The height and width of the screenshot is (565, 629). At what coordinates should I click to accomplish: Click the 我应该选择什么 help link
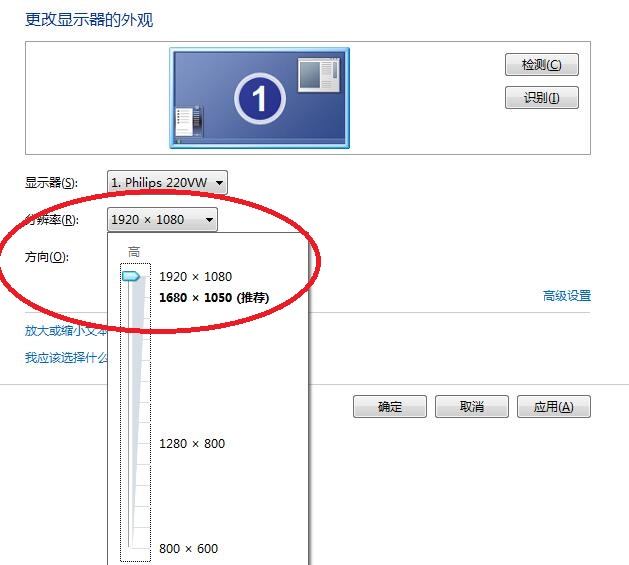(65, 357)
